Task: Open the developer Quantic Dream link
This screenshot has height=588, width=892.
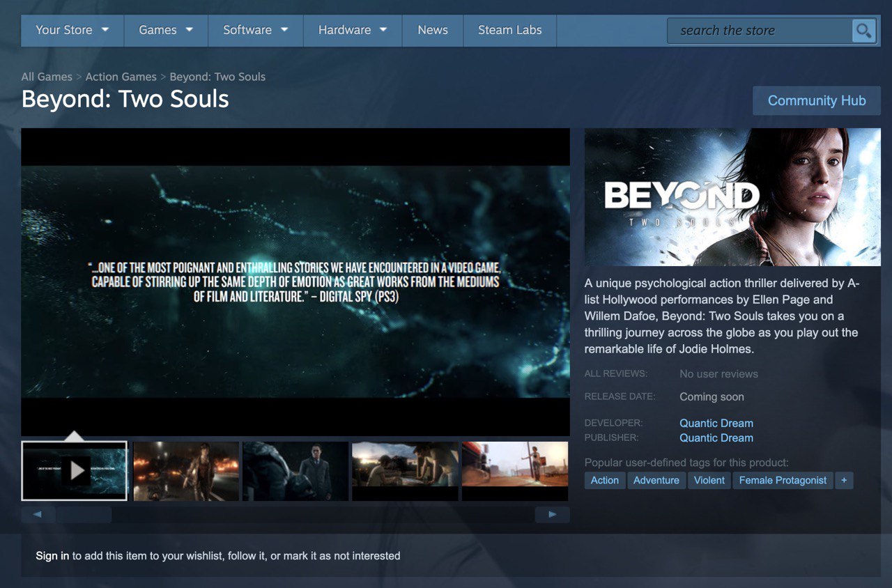Action: (716, 423)
